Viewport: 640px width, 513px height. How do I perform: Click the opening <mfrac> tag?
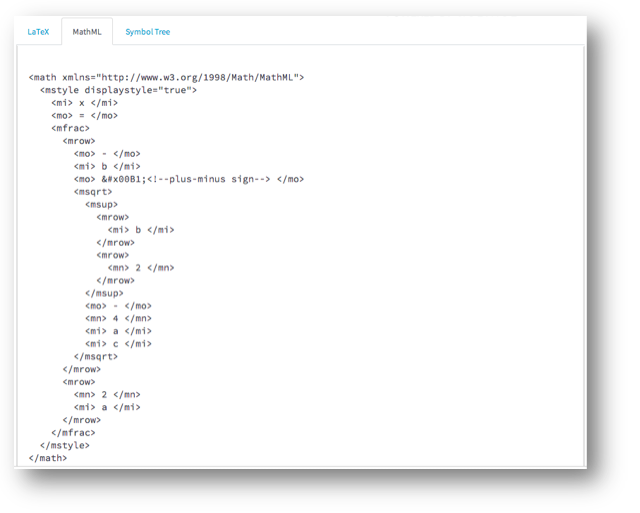point(70,128)
